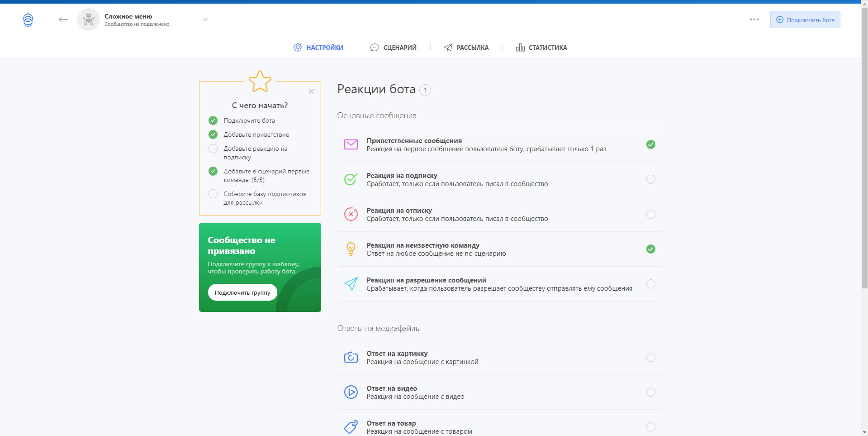Image resolution: width=868 pixels, height=436 pixels.
Task: Toggle the Приветственные сообщения enabled checkmark
Action: (x=651, y=144)
